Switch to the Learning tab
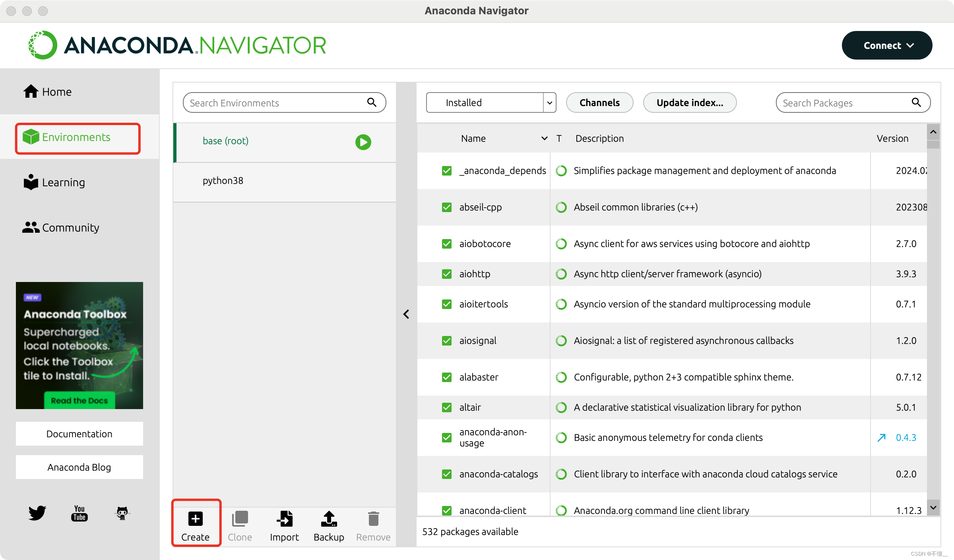Viewport: 954px width, 560px height. (x=54, y=182)
